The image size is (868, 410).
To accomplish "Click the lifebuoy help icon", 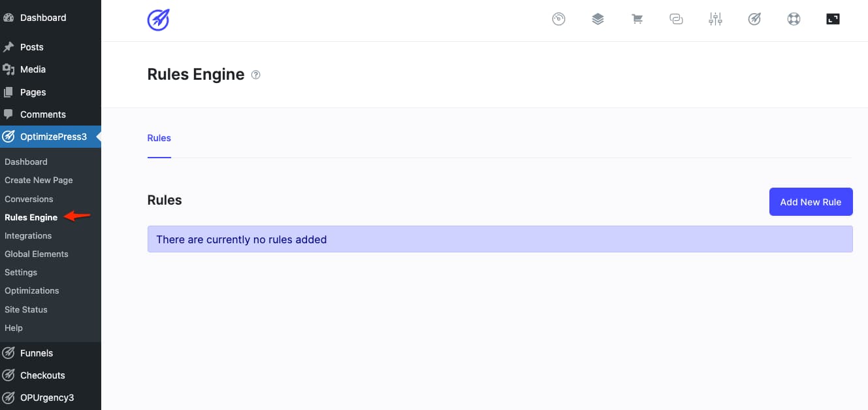I will pos(794,20).
